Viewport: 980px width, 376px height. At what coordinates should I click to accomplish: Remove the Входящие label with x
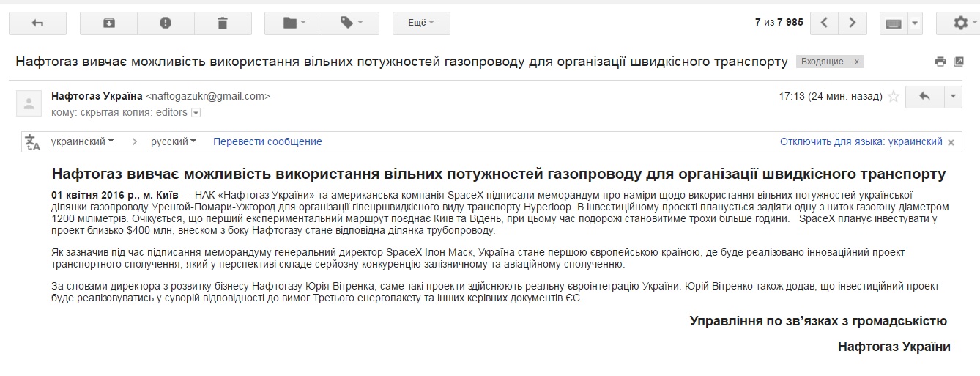856,62
